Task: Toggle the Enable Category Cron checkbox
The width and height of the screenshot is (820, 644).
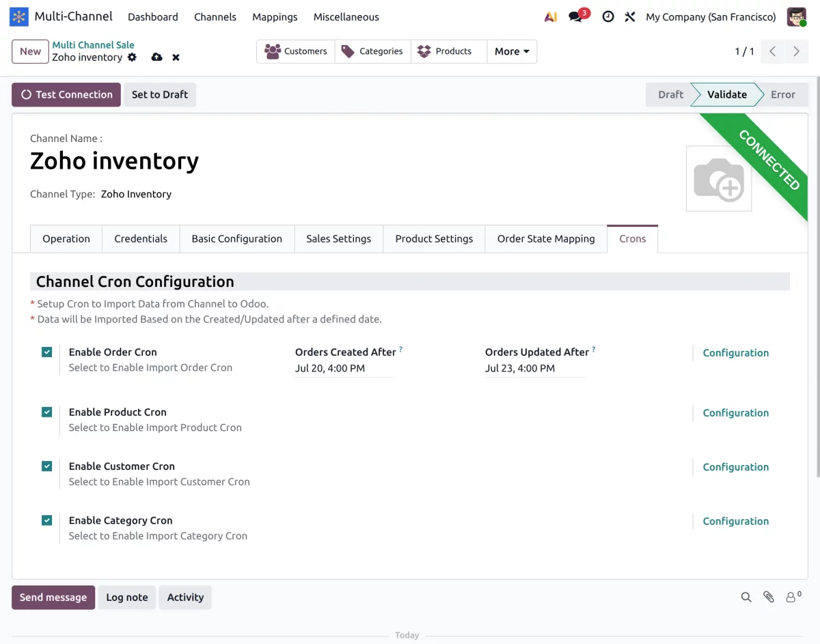Action: click(x=46, y=520)
